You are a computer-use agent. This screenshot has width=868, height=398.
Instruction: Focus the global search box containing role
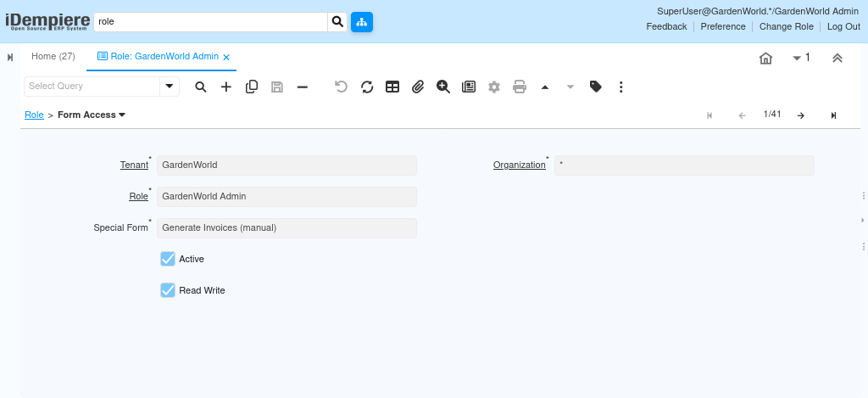211,22
